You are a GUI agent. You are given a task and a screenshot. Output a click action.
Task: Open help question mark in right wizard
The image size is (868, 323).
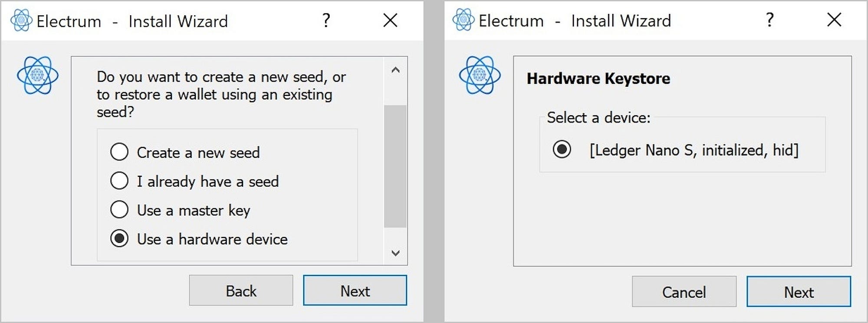(x=769, y=20)
